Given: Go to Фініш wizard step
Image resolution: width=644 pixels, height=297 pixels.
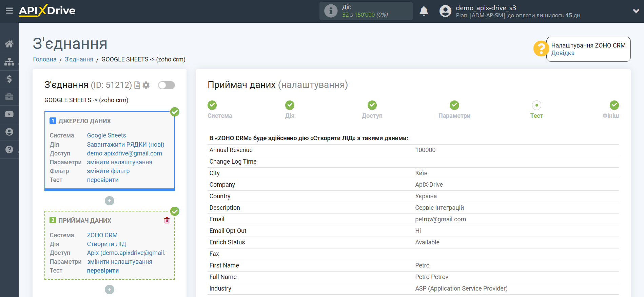Looking at the screenshot, I should coord(614,105).
